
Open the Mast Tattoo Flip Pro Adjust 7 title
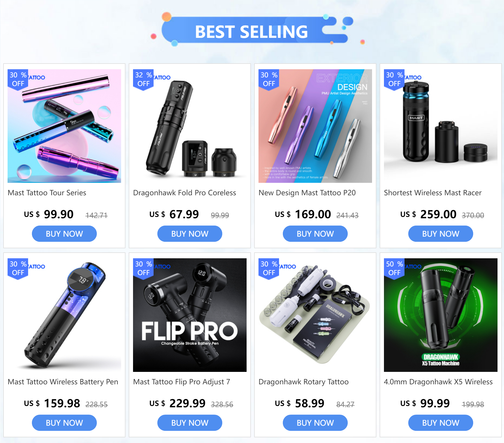182,382
